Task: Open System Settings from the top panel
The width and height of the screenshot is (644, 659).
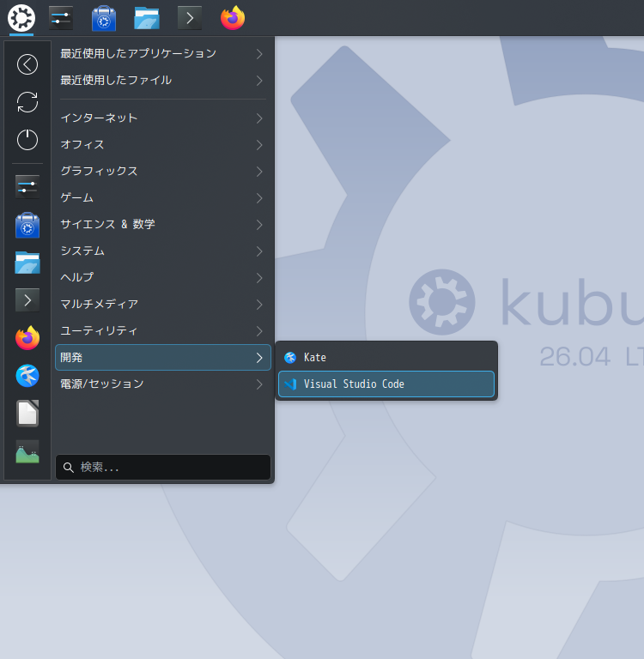Action: (61, 18)
